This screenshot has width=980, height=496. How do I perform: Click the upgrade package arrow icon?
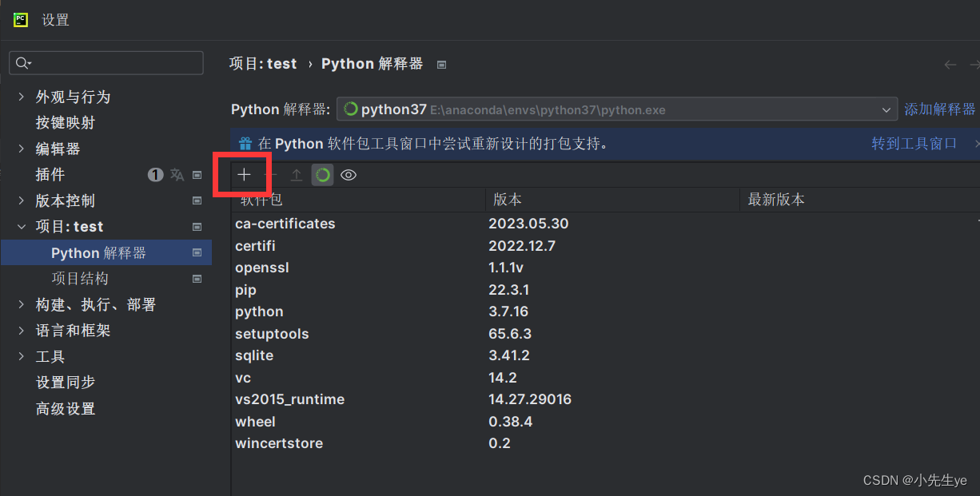point(296,174)
